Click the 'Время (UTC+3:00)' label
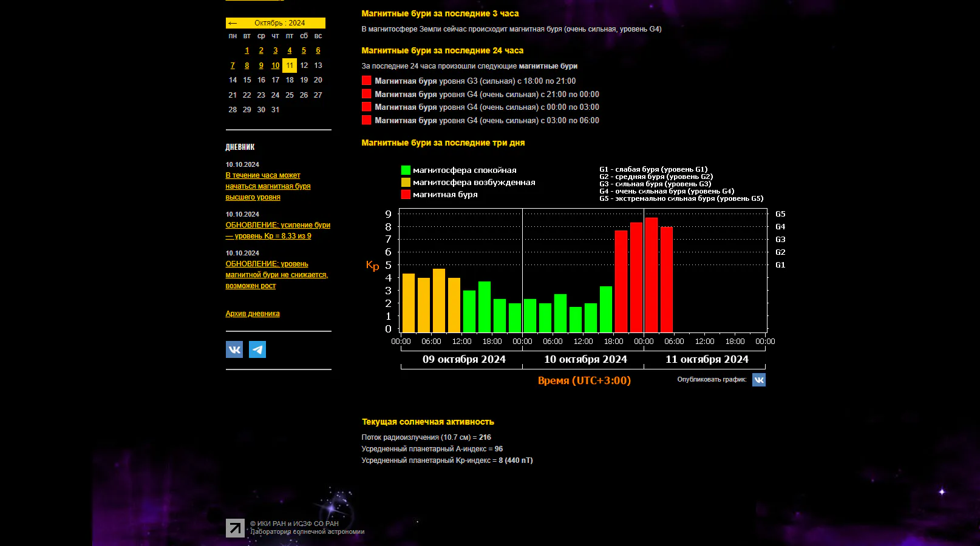This screenshot has width=980, height=546. pyautogui.click(x=584, y=380)
